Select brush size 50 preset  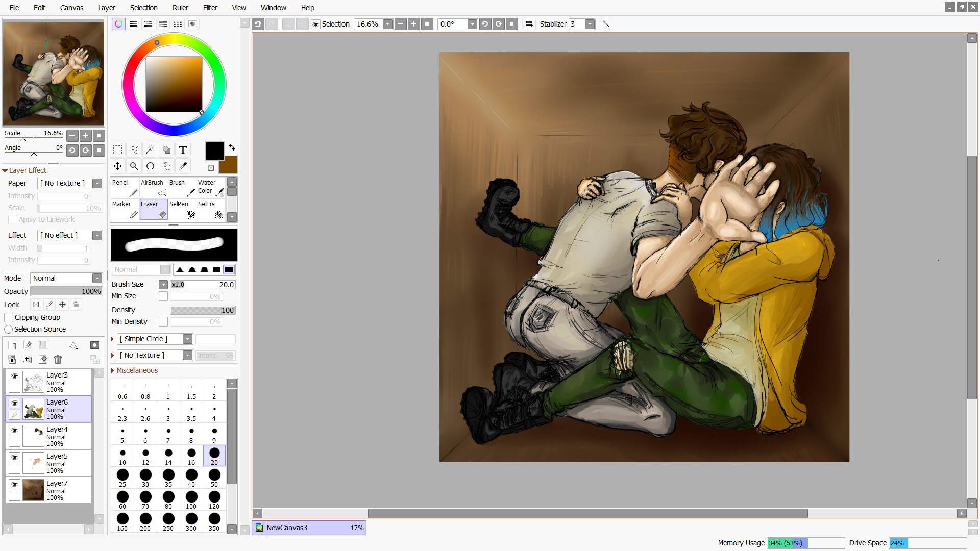pyautogui.click(x=214, y=478)
